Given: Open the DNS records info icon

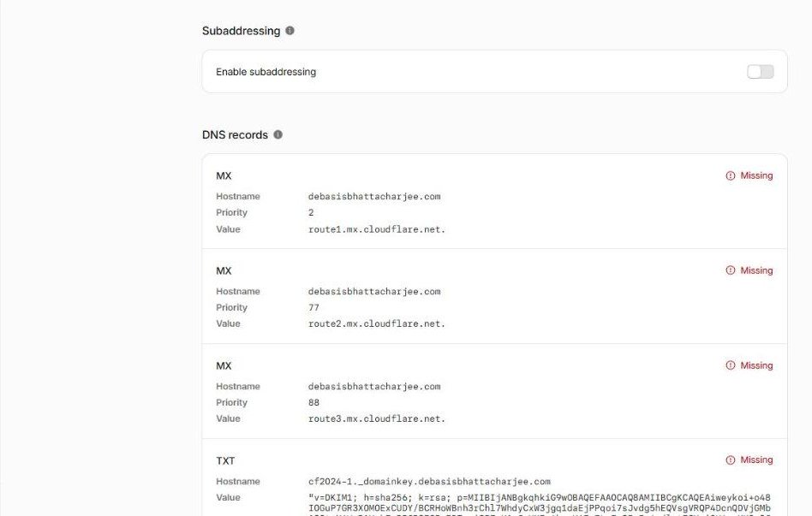Looking at the screenshot, I should pos(278,134).
